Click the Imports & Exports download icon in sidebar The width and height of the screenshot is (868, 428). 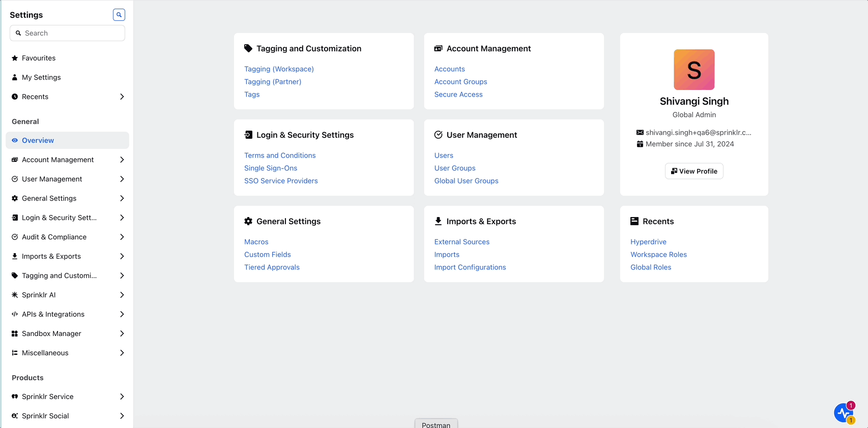coord(15,256)
